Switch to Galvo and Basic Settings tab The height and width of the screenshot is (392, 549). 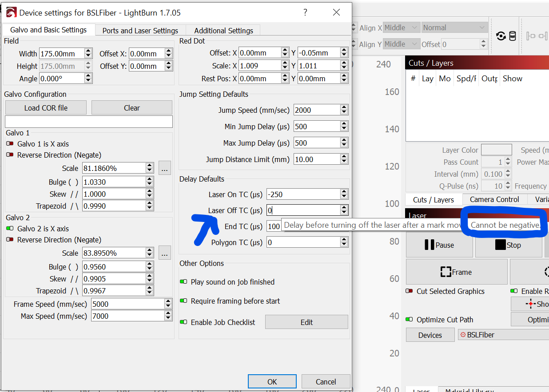[49, 30]
